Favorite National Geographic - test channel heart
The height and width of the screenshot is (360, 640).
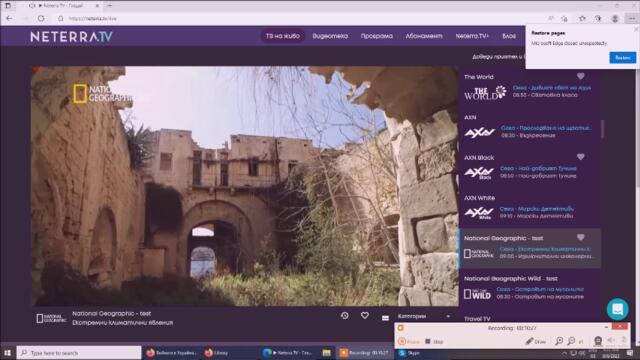[580, 237]
